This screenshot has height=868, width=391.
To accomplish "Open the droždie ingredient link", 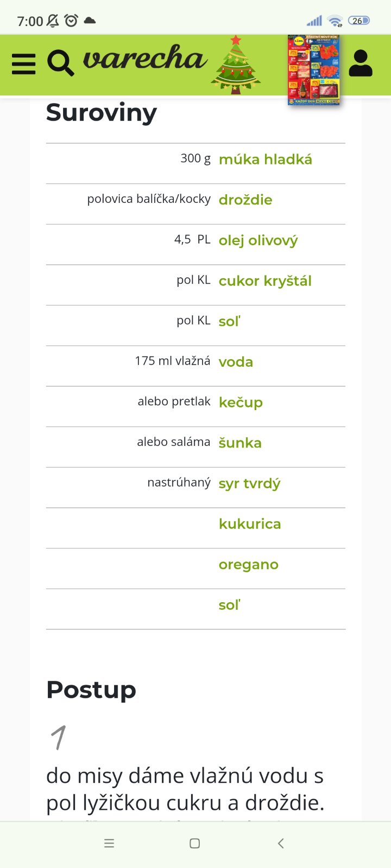I will click(245, 200).
